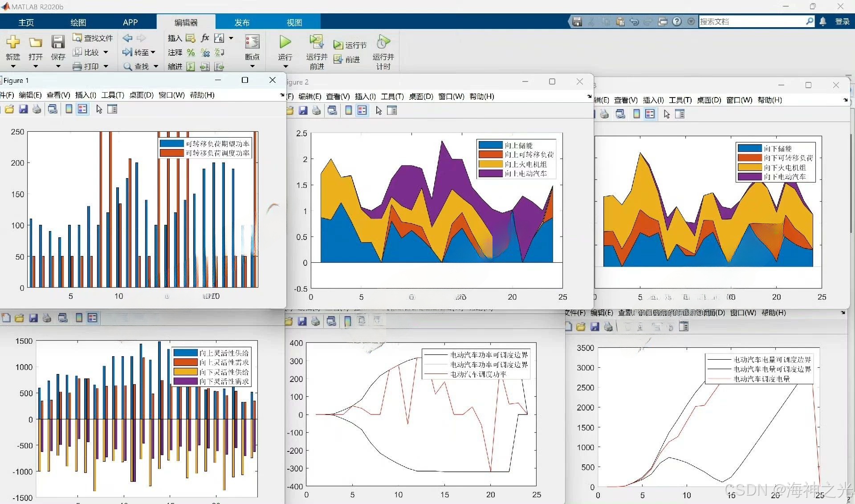Expand the 新建 (New) dropdown arrow
This screenshot has height=504, width=855.
13,66
